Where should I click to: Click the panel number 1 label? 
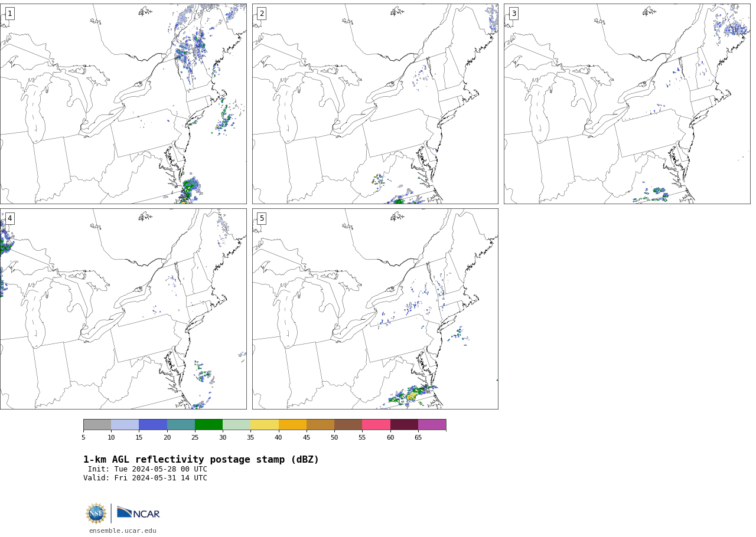[9, 14]
